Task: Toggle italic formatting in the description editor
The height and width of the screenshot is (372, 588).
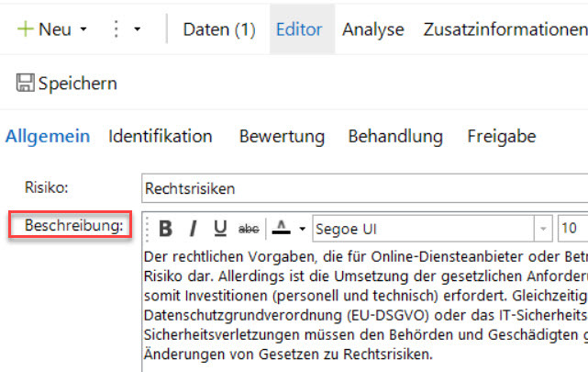Action: tap(193, 228)
